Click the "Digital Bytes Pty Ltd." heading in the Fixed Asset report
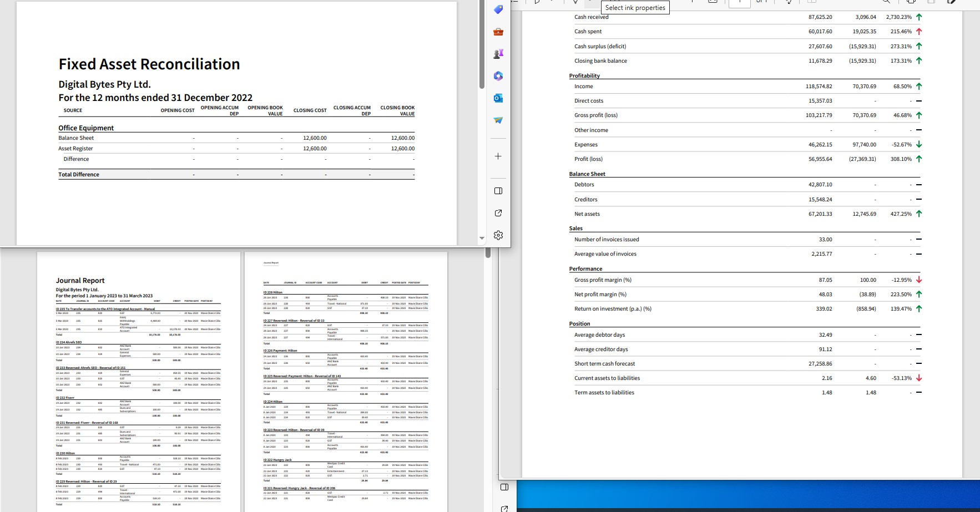 click(x=105, y=84)
